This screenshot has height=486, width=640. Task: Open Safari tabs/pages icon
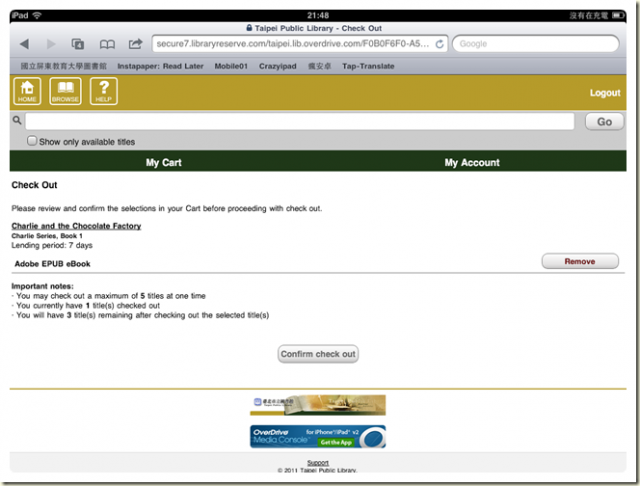click(x=78, y=44)
